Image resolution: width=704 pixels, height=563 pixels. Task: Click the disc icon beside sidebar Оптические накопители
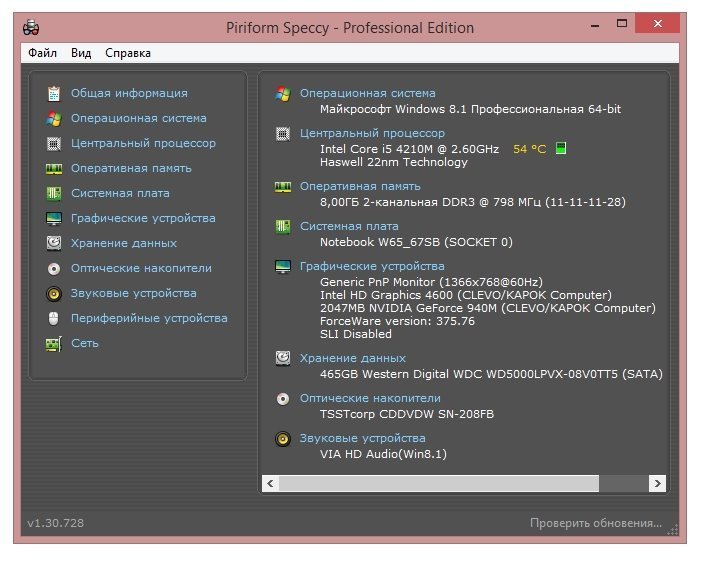54,268
